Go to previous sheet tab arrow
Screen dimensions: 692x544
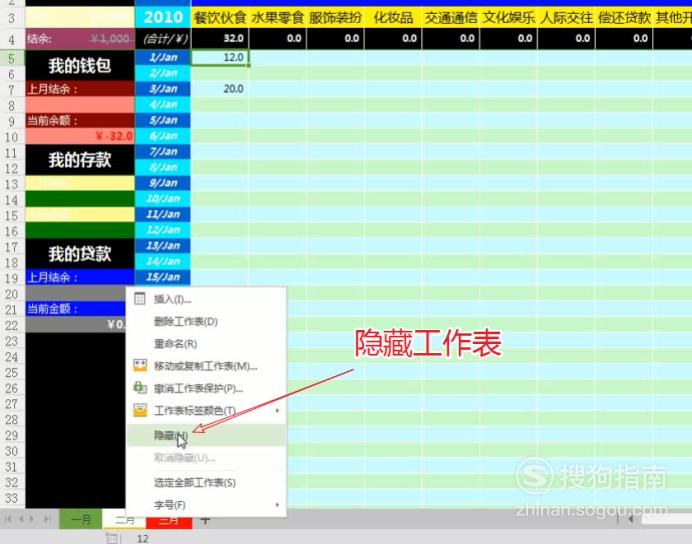[21, 519]
